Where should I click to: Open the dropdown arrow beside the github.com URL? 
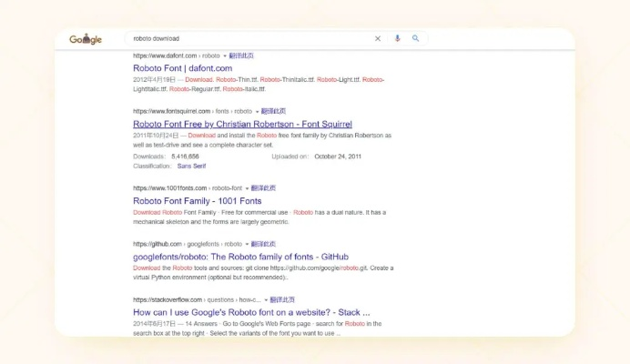[248, 245]
